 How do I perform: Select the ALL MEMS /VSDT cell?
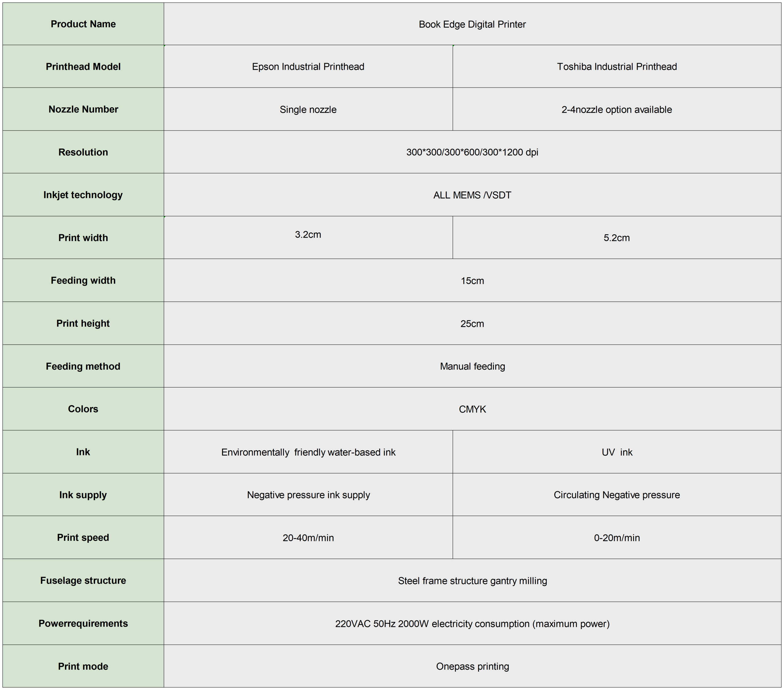coord(472,195)
